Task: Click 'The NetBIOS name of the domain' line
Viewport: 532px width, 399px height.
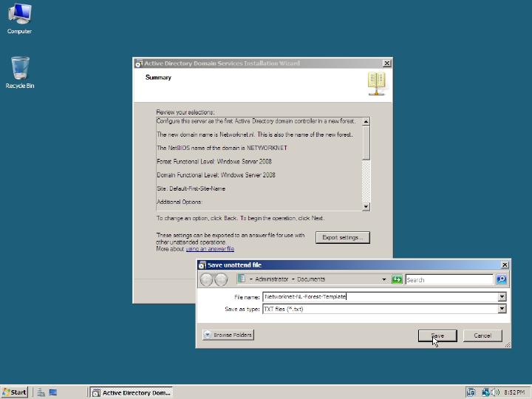Action: pos(222,148)
